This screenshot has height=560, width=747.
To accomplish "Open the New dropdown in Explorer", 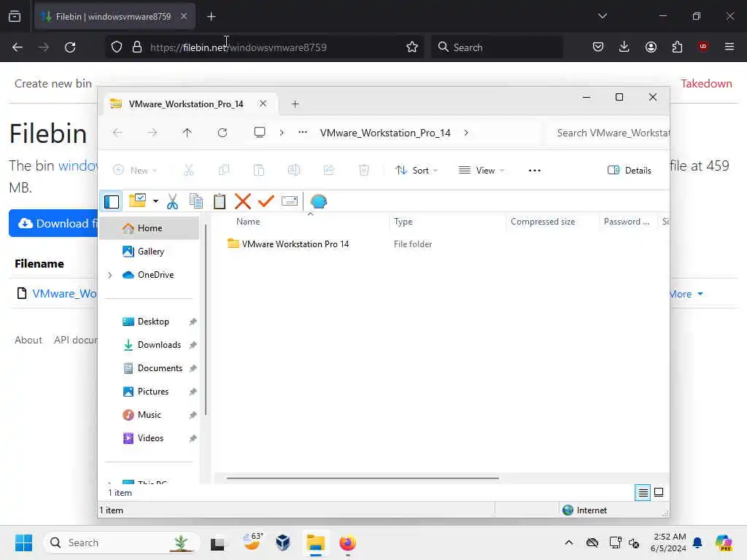I will 135,170.
